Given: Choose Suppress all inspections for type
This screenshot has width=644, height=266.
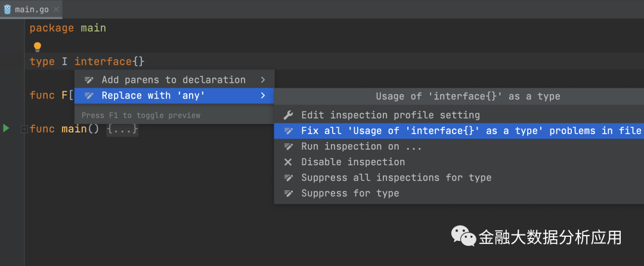Looking at the screenshot, I should pos(396,177).
